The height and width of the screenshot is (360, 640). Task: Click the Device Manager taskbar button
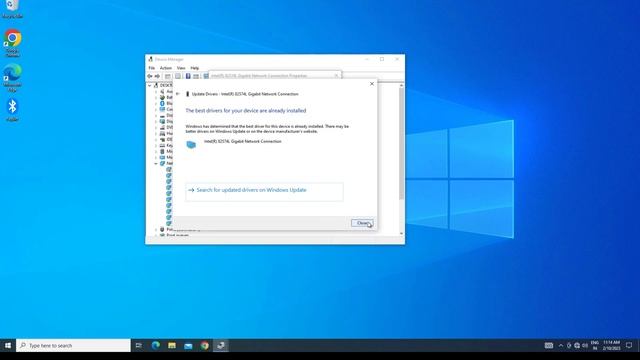click(221, 345)
